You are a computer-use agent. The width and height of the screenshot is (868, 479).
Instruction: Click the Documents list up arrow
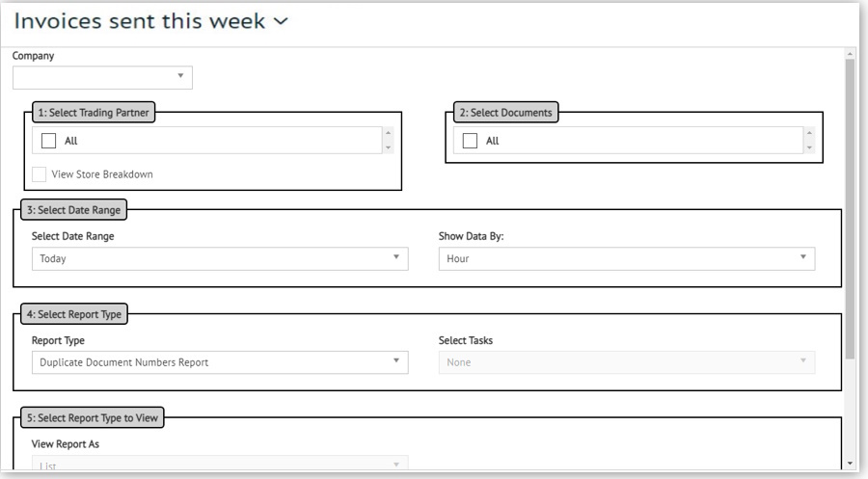click(808, 133)
